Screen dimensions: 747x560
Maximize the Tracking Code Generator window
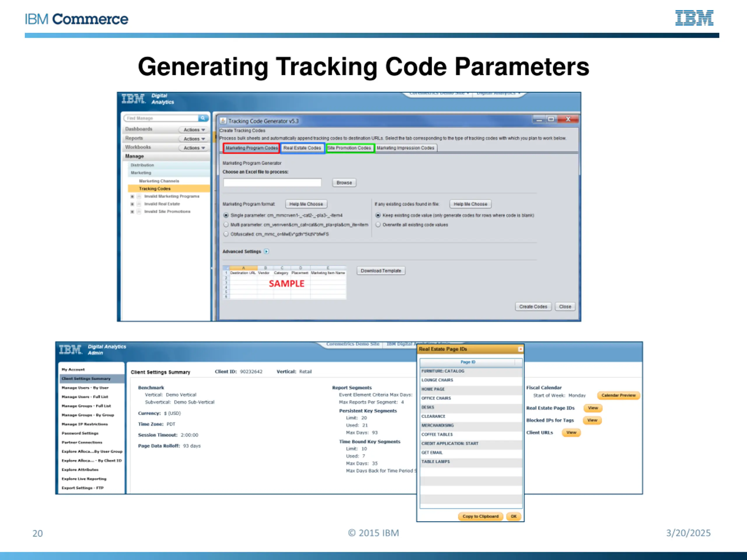[x=551, y=120]
